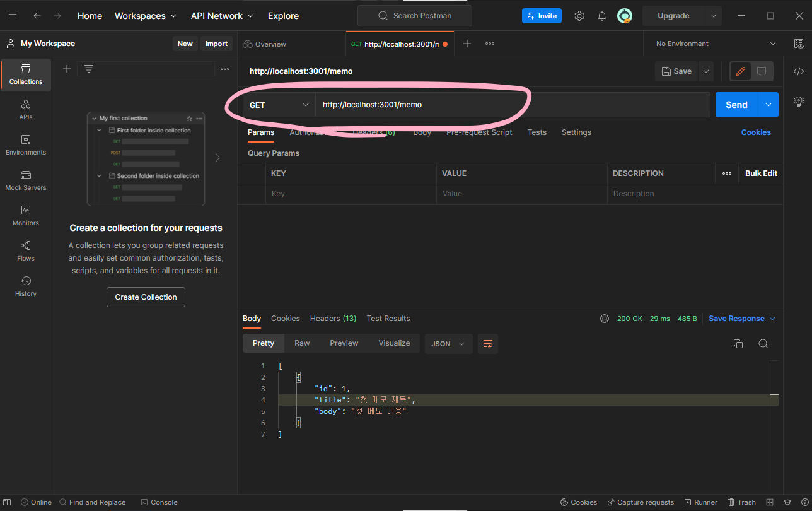Viewport: 812px width, 511px height.
Task: Copy the response body
Action: (x=738, y=344)
